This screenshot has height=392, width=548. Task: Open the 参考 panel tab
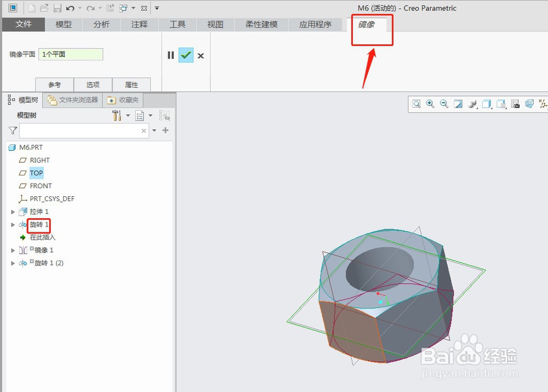pos(54,84)
